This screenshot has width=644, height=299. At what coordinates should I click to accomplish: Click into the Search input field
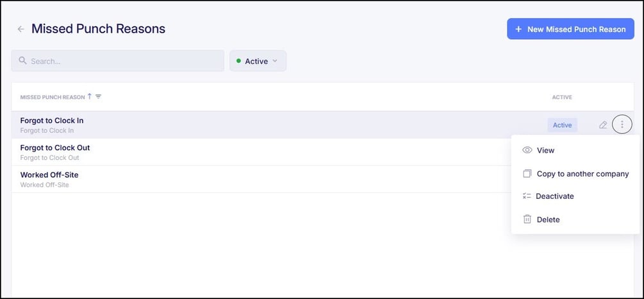122,61
